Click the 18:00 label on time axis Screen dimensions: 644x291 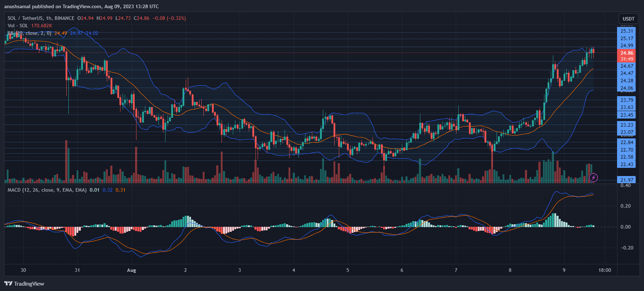coord(605,270)
